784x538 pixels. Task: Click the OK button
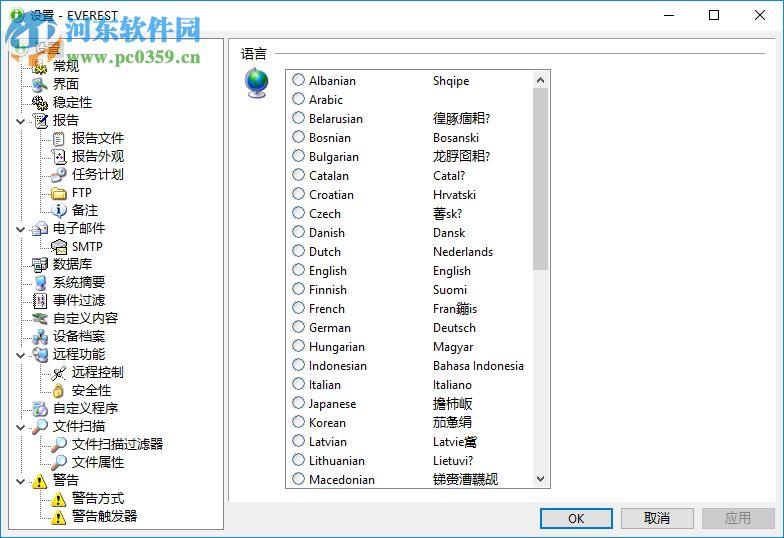[x=576, y=518]
